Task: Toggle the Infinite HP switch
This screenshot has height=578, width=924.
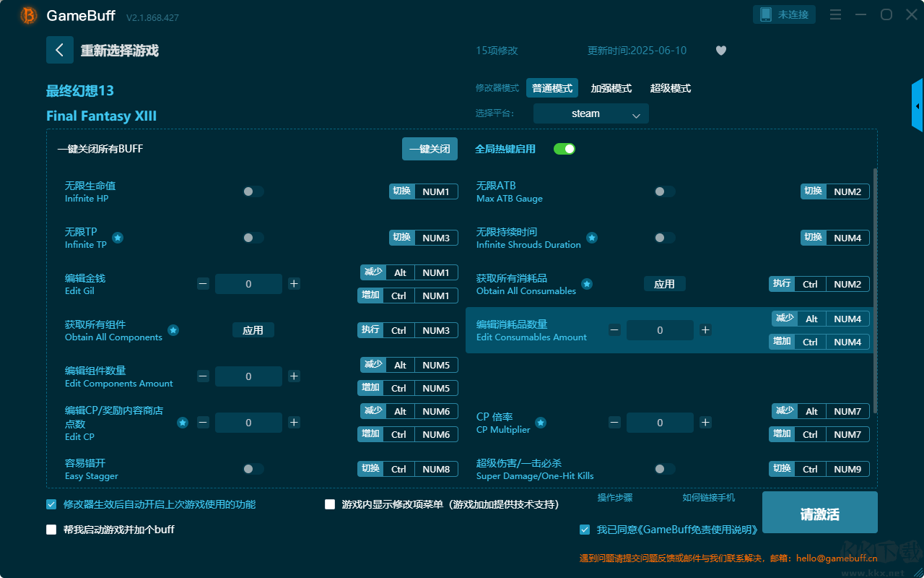Action: (x=253, y=191)
